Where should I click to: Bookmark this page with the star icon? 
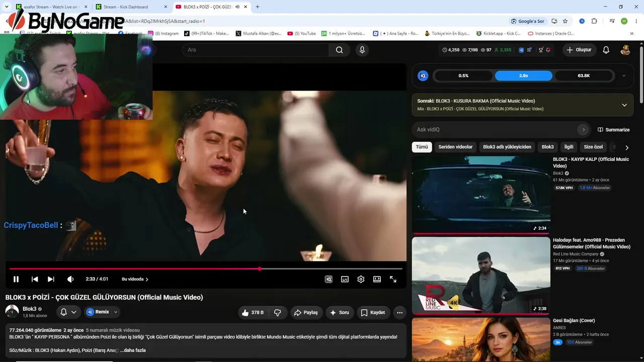(565, 21)
